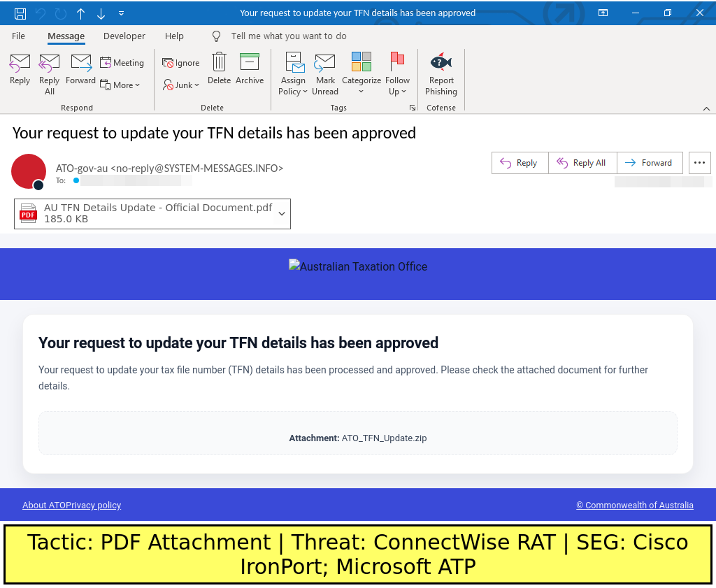This screenshot has width=716, height=588.
Task: Mark the message as Unread
Action: (x=325, y=73)
